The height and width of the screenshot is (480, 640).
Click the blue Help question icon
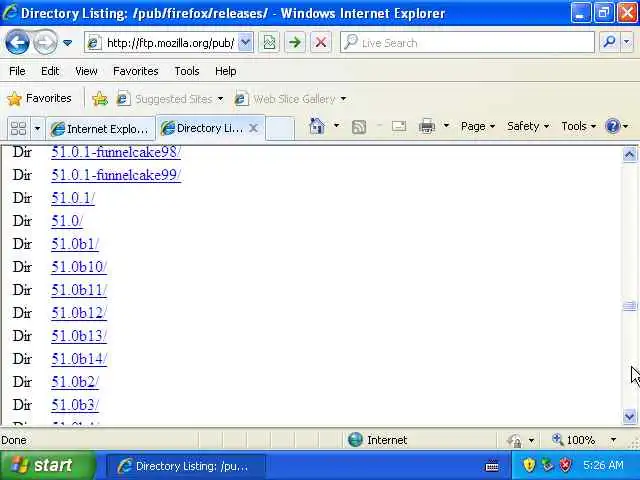pyautogui.click(x=613, y=126)
